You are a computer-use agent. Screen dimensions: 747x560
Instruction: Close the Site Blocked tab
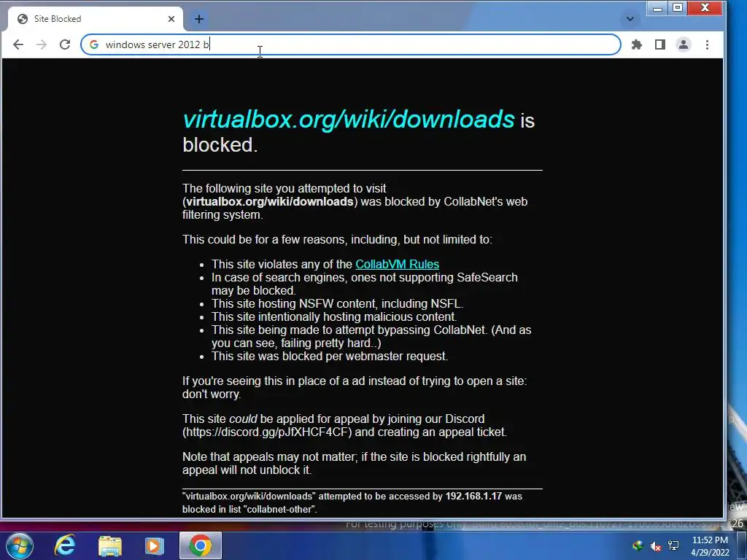(x=171, y=19)
